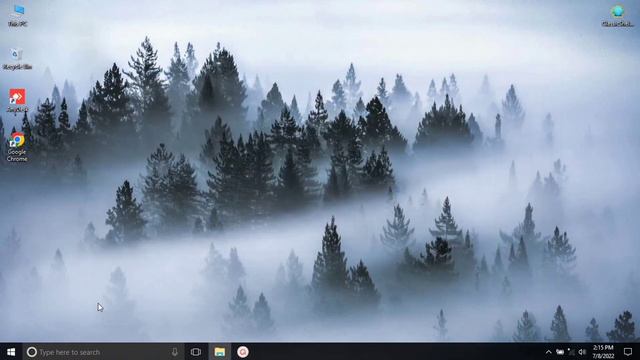640x360 pixels.
Task: Open the Windows Start menu
Action: point(11,352)
